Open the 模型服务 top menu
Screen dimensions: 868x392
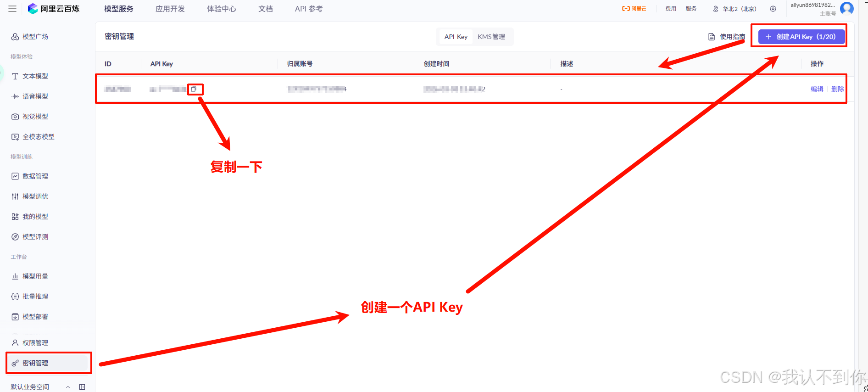coord(119,9)
